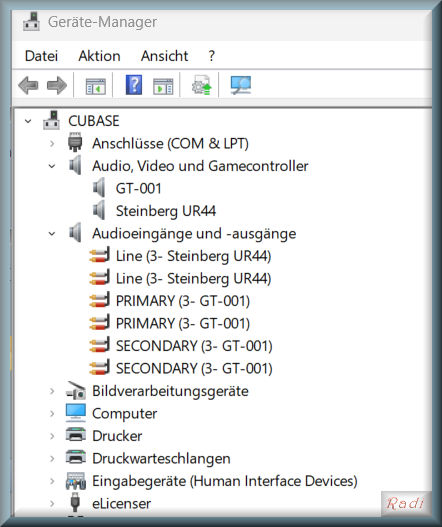Click the CUBASE computer node icon
Viewport: 442px width, 527px height.
(51, 120)
